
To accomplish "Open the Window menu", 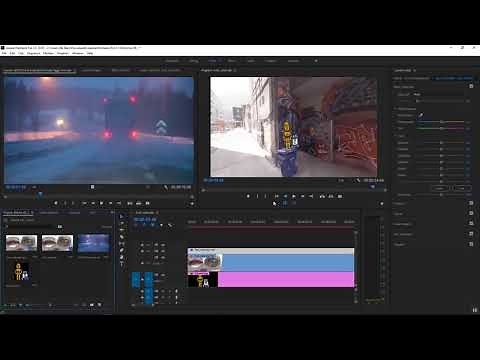I will point(78,53).
